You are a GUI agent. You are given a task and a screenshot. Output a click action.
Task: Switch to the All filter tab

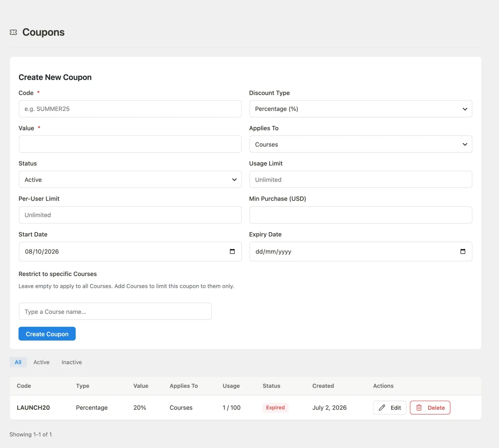pos(18,362)
